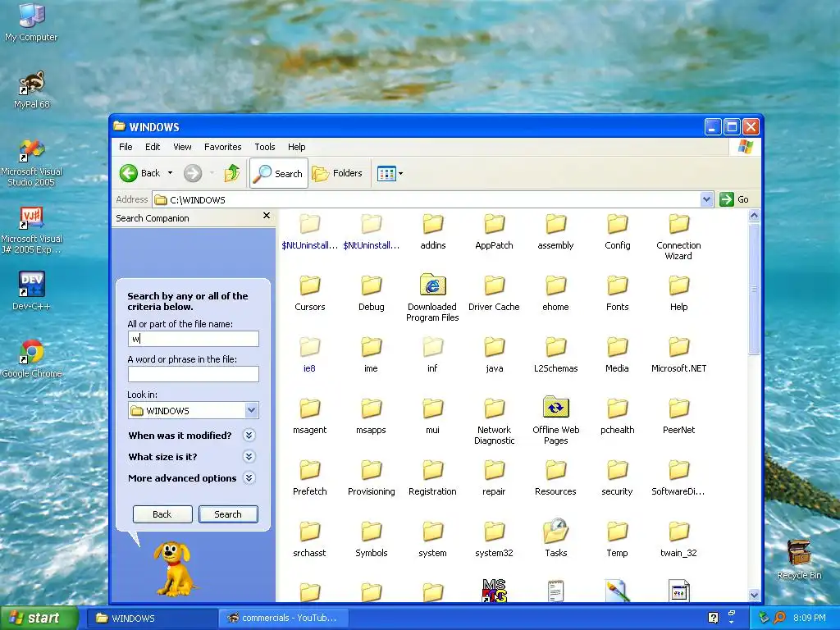The height and width of the screenshot is (630, 840).
Task: Switch to commercials - YouTube taskbar window
Action: (284, 619)
